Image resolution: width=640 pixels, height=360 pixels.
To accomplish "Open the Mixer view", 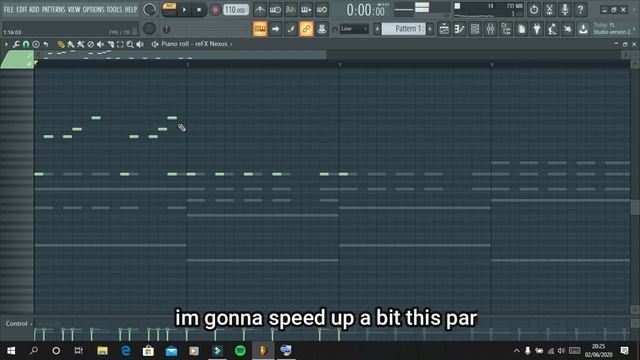I will click(x=491, y=29).
